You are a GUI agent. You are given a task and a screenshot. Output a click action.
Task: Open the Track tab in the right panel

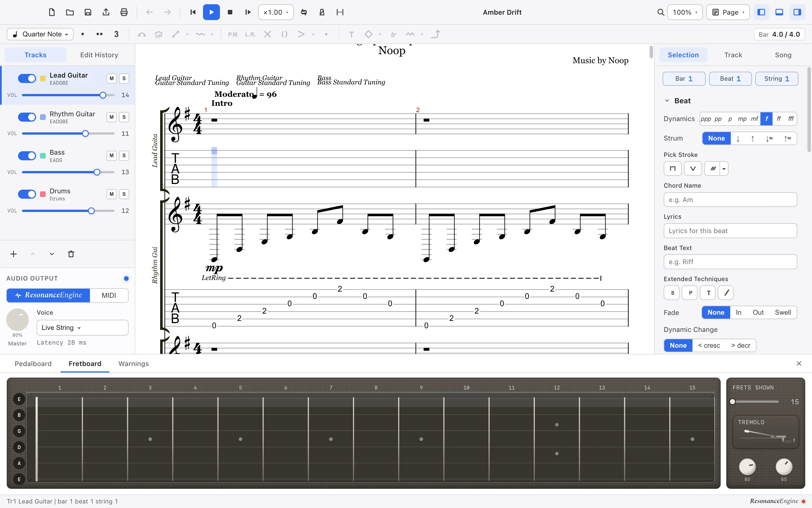733,55
